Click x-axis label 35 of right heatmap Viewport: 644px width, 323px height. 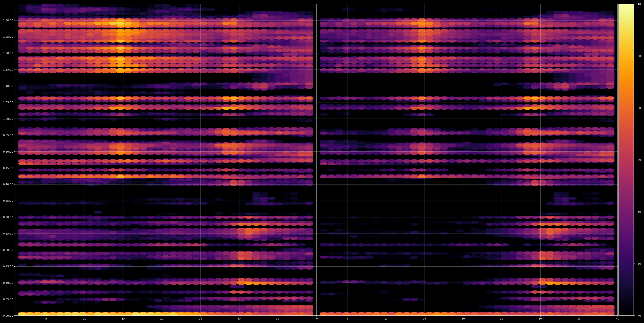tap(579, 319)
